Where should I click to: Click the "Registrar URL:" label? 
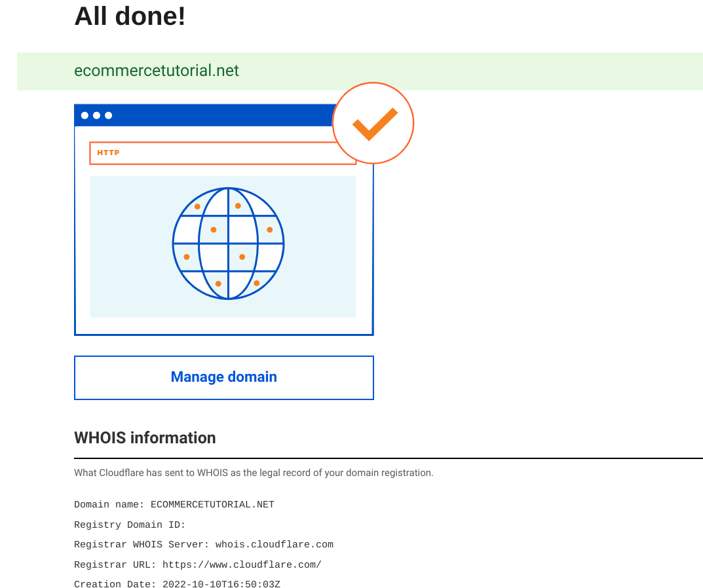click(x=115, y=565)
